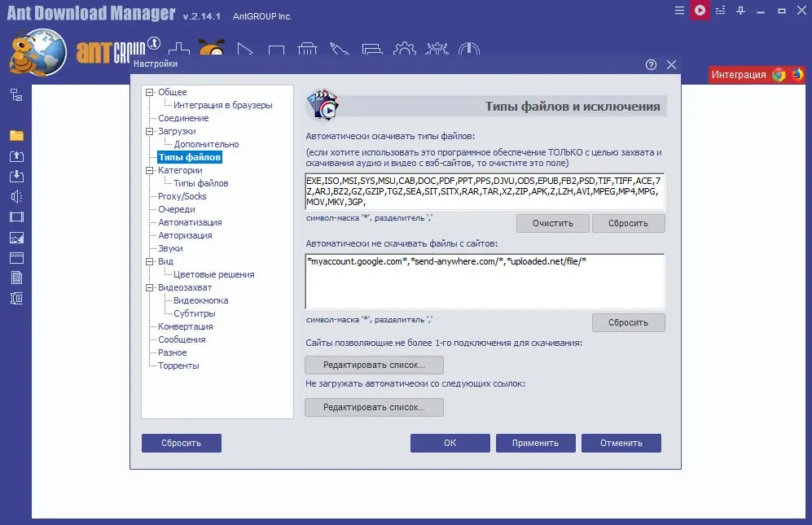Collapse the Видеозахват tree node
Viewport: 812px width, 525px height.
pyautogui.click(x=150, y=288)
